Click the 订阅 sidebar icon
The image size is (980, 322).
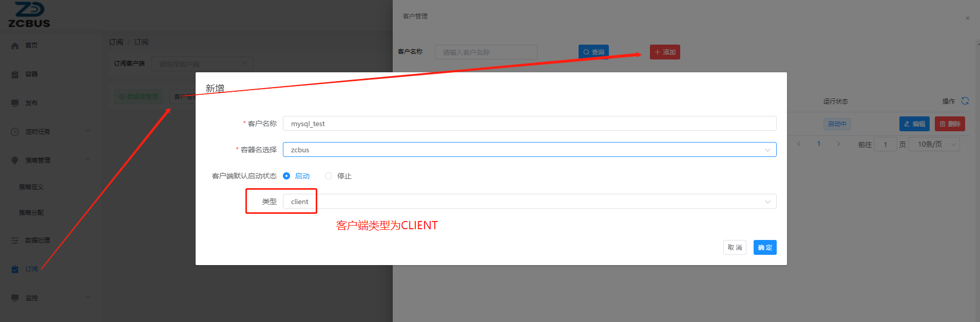coord(15,269)
